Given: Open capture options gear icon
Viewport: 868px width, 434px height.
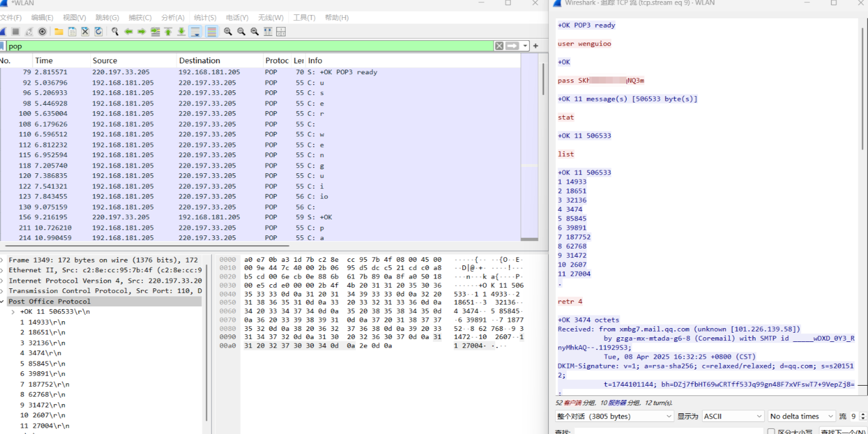Looking at the screenshot, I should pos(42,32).
